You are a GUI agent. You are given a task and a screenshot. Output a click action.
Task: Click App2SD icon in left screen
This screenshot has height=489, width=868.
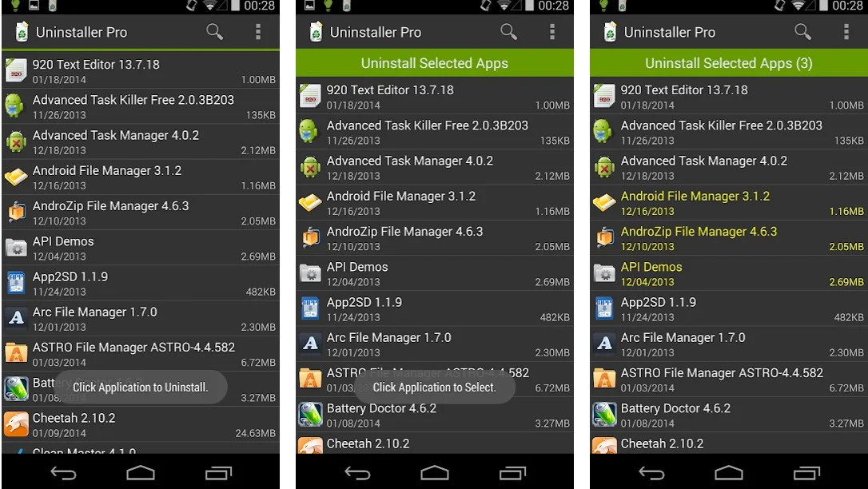pyautogui.click(x=16, y=283)
